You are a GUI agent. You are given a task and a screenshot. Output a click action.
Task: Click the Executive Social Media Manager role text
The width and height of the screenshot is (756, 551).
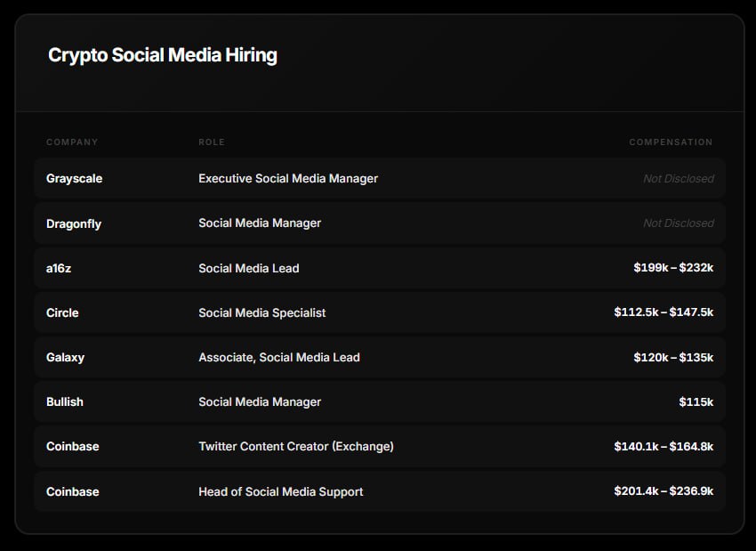(x=287, y=178)
